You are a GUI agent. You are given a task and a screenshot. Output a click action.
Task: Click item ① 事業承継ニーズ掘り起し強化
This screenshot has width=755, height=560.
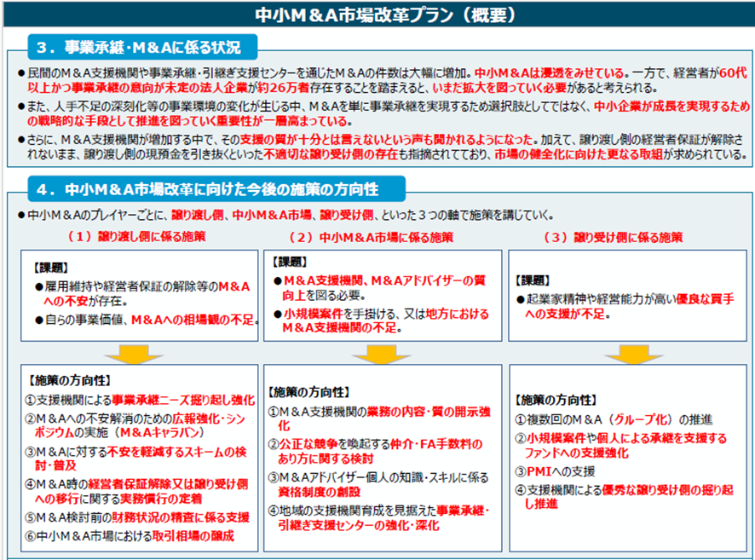[139, 398]
